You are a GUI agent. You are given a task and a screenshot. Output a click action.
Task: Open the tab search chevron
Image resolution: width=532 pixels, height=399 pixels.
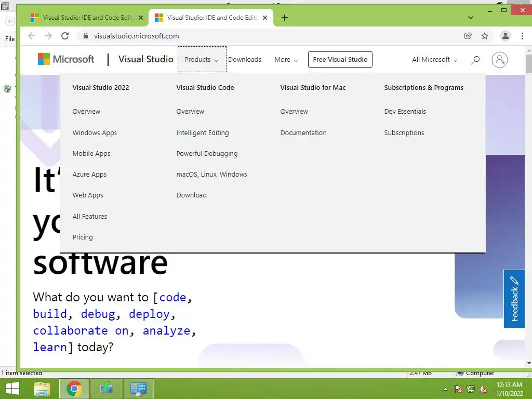[471, 18]
